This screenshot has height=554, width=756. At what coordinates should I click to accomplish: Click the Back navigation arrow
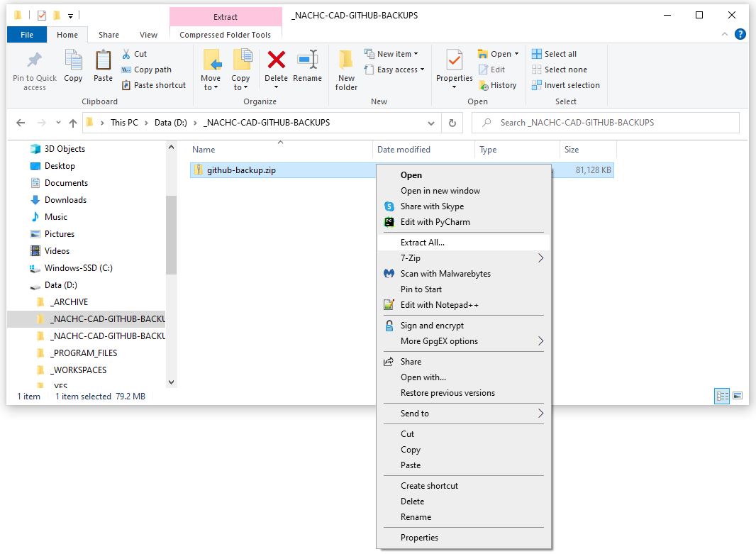click(x=21, y=123)
